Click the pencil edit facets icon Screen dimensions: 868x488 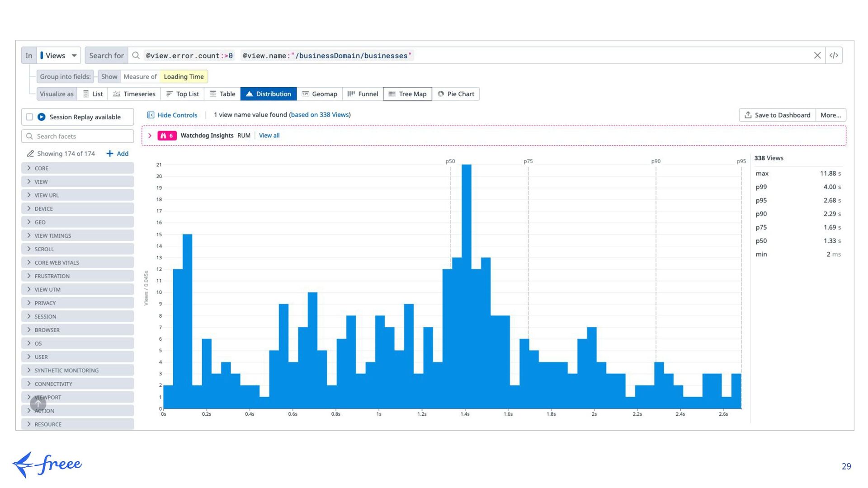coord(30,154)
